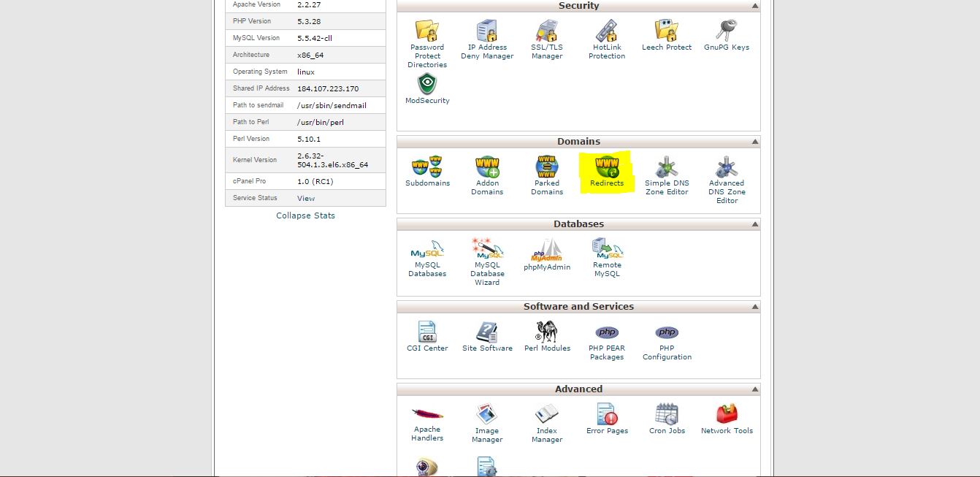
Task: Launch MySQL Database Wizard
Action: [487, 262]
